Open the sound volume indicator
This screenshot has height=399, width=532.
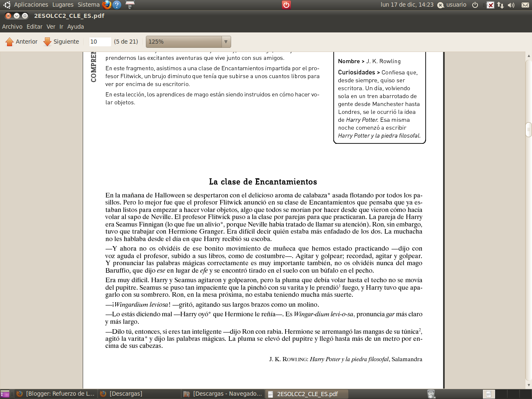point(511,5)
